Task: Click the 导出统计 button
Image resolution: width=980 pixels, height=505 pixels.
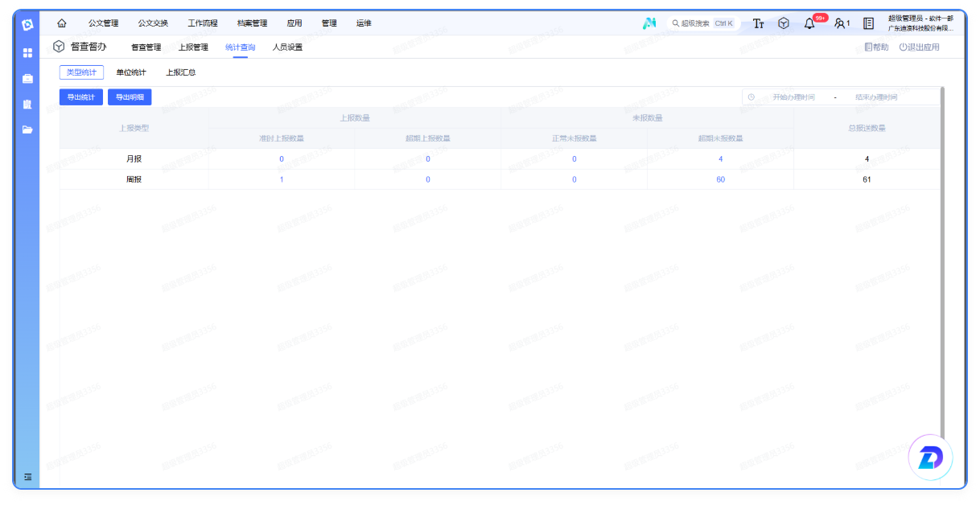Action: (x=81, y=97)
